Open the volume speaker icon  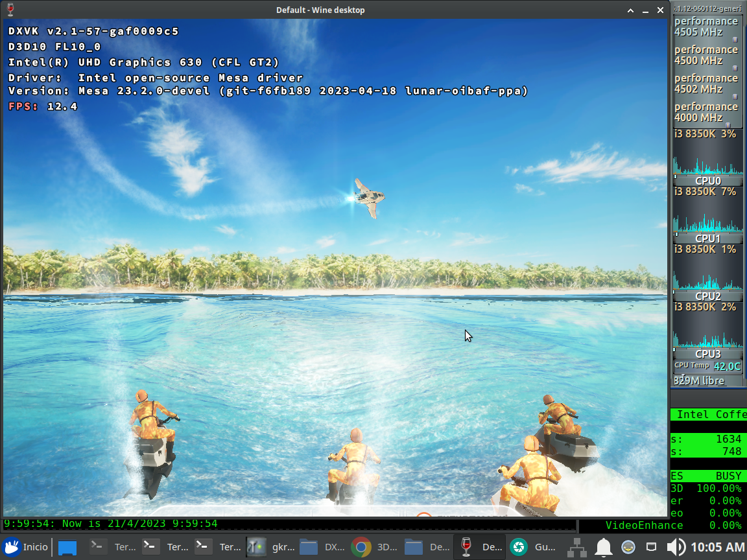(x=676, y=547)
